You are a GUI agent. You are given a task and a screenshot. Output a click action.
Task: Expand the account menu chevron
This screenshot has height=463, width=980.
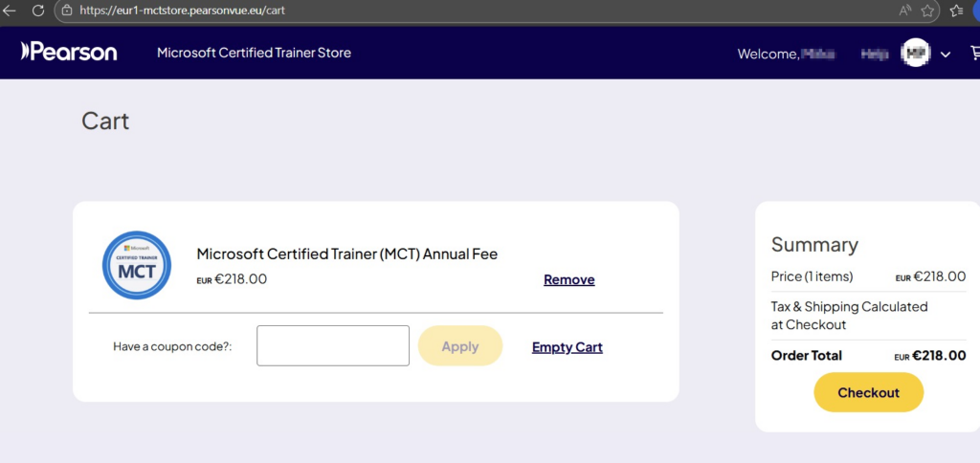pos(946,55)
